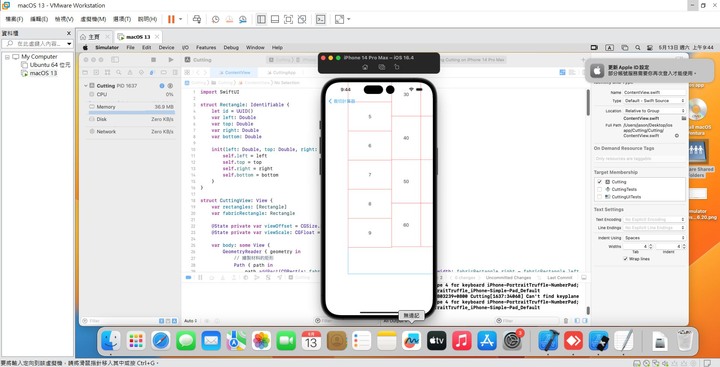
Task: Open System Settings in the Dock
Action: tap(512, 341)
